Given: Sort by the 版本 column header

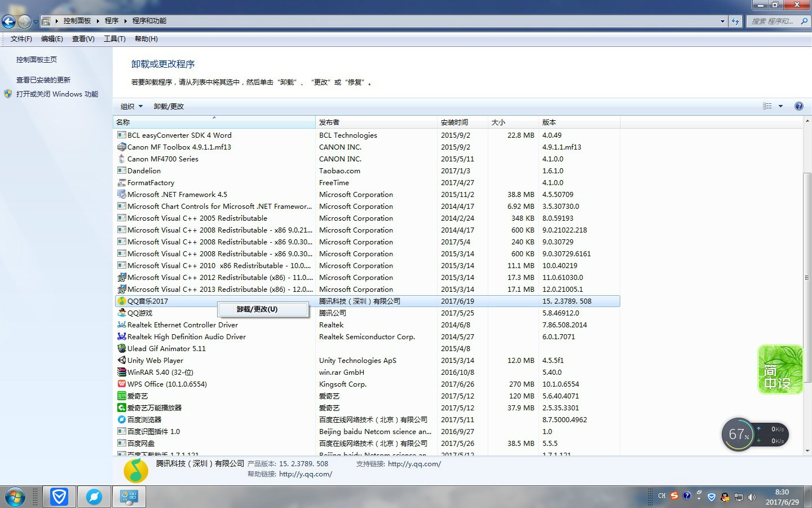Looking at the screenshot, I should point(579,122).
